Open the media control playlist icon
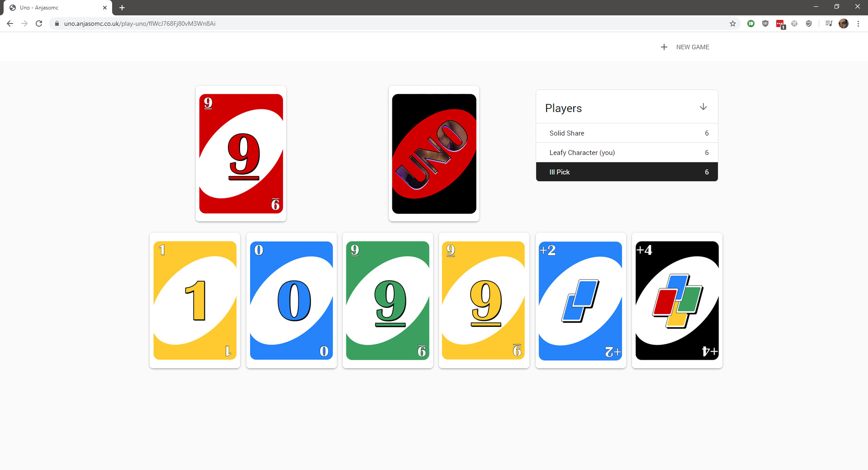The height and width of the screenshot is (470, 868). [829, 23]
